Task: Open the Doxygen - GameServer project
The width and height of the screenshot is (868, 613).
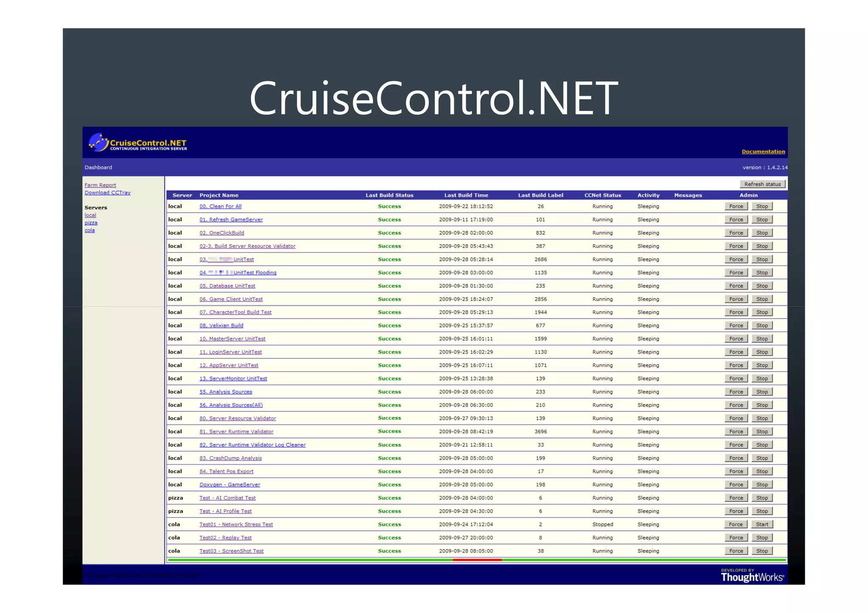Action: point(230,485)
